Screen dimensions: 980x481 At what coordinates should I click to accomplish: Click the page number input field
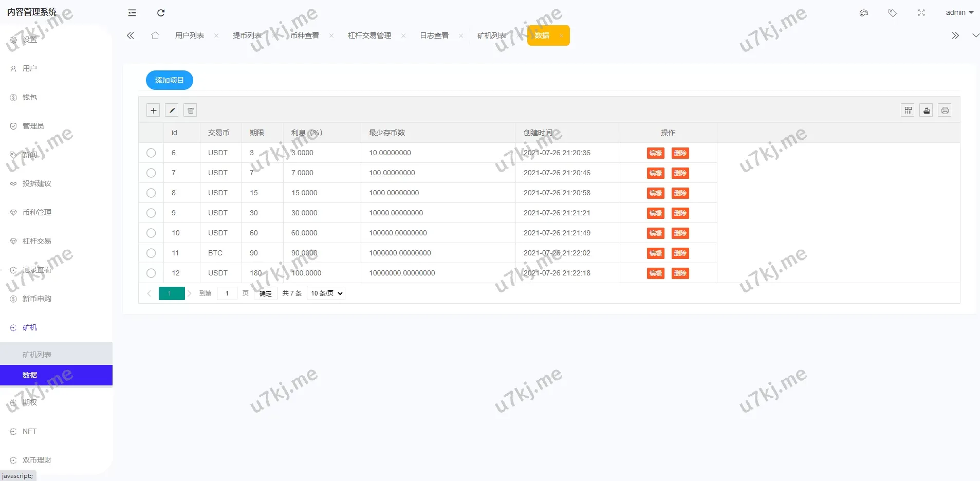point(227,293)
